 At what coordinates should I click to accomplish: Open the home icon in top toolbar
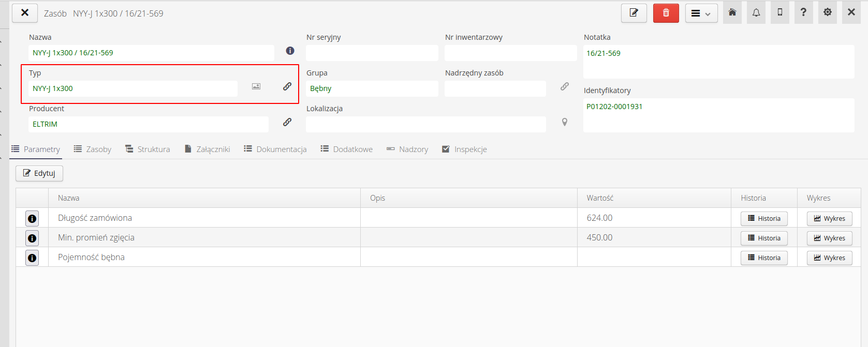coord(732,12)
